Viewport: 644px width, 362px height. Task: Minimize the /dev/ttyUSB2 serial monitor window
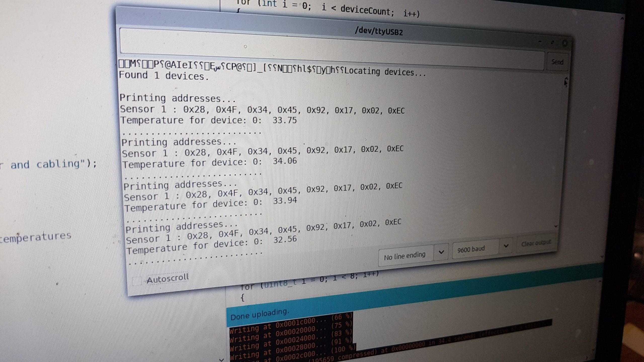(x=540, y=41)
